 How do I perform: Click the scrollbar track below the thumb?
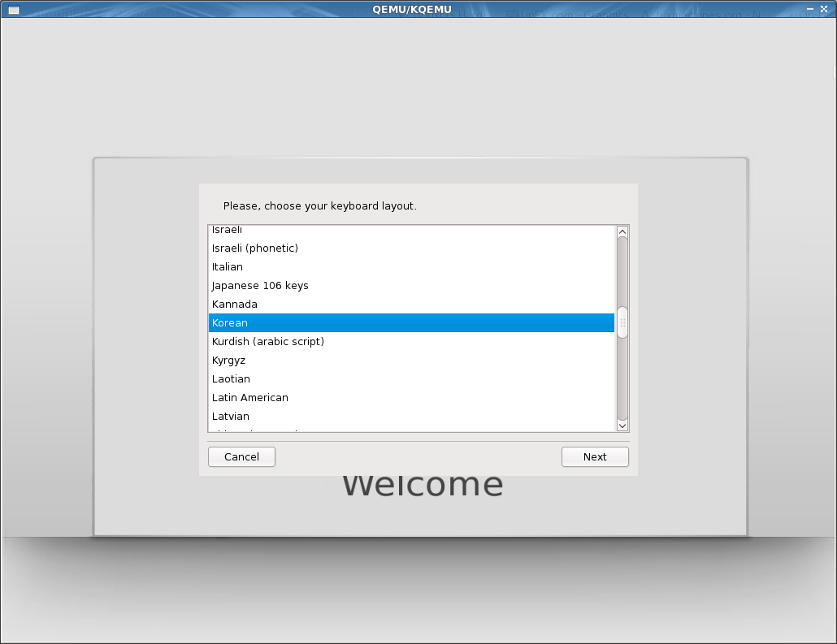tap(622, 378)
